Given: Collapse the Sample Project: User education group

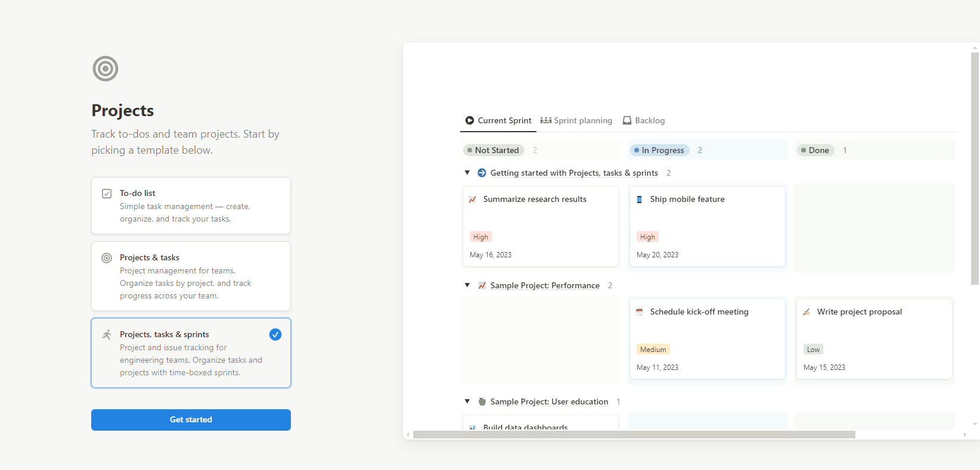Looking at the screenshot, I should pyautogui.click(x=467, y=401).
